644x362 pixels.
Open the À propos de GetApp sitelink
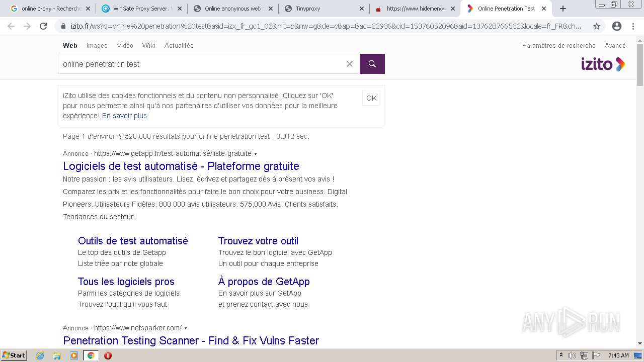[x=264, y=282]
